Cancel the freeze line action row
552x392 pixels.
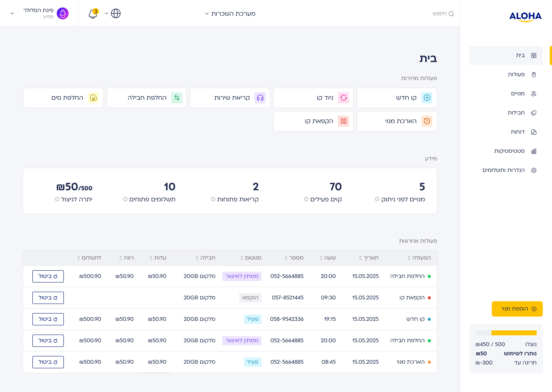pos(48,298)
